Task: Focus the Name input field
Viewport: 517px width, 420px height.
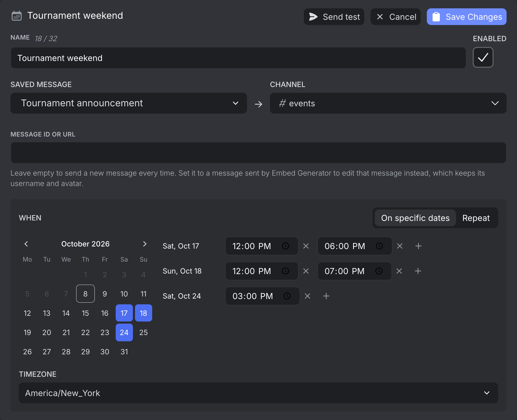Action: [238, 58]
